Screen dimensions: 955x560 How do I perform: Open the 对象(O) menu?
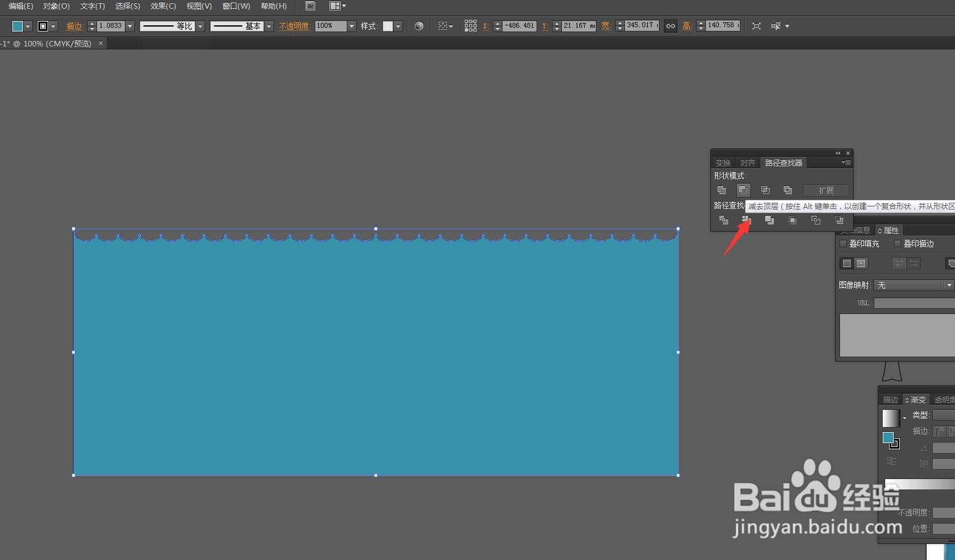[x=56, y=6]
